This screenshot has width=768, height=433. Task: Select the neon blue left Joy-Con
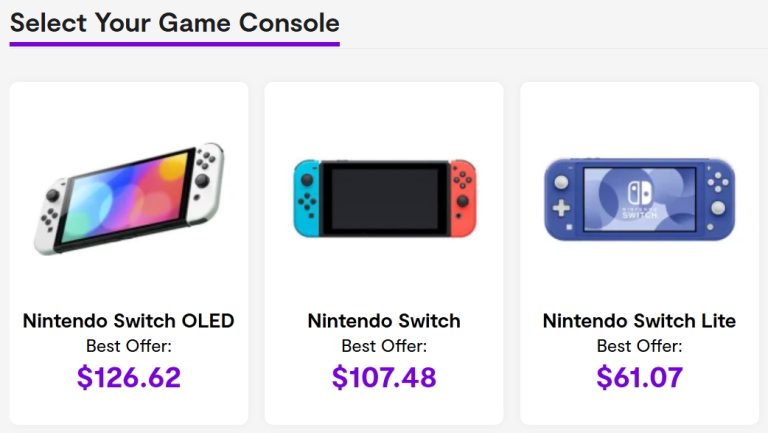pyautogui.click(x=307, y=198)
